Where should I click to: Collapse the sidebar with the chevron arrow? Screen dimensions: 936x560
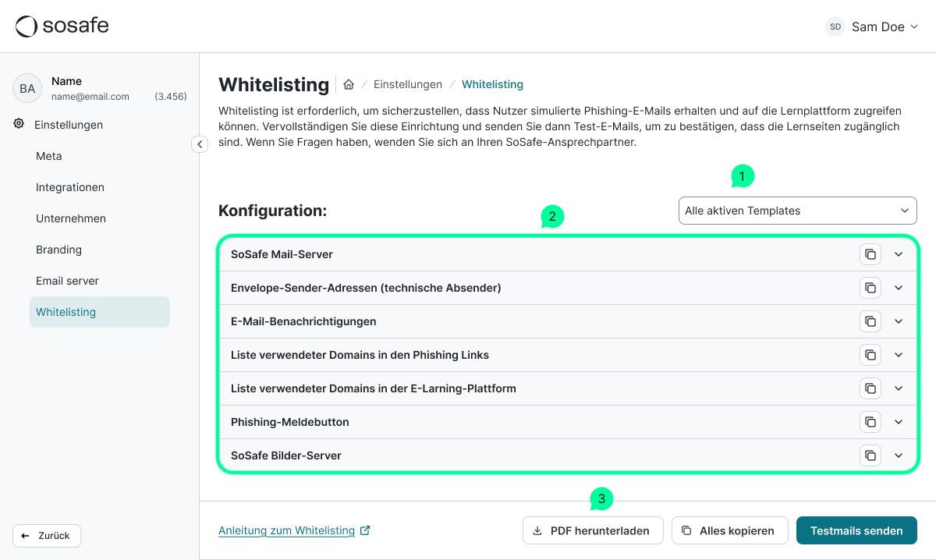pos(200,144)
